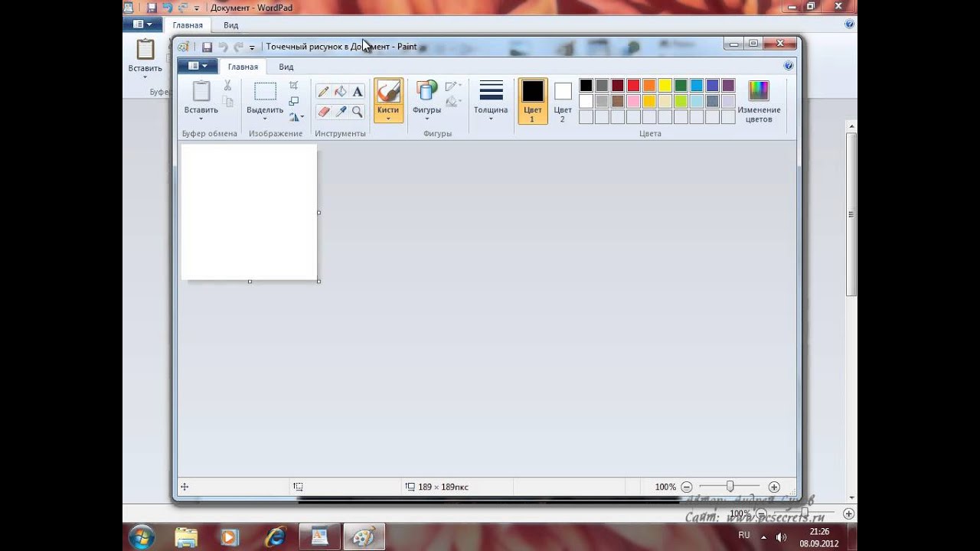Click the Cut scissors icon in Paint
Screen dimensions: 980x551
tap(227, 86)
